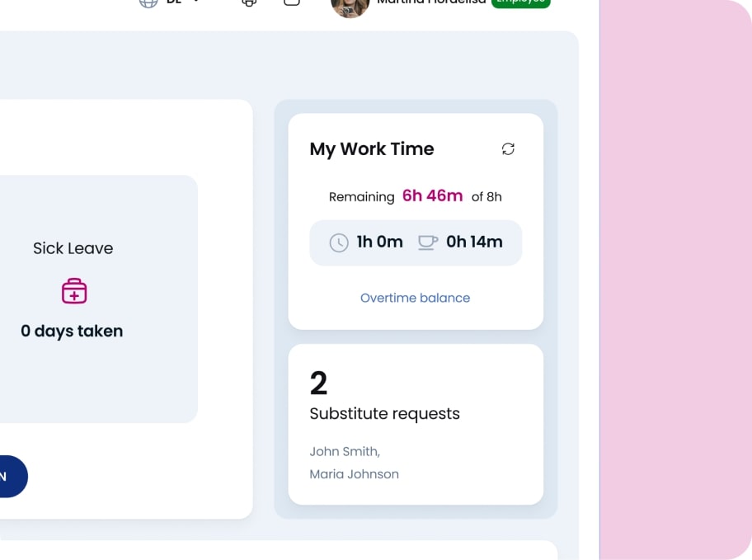This screenshot has height=560, width=752.
Task: Open the apps grid icon in the header
Action: pyautogui.click(x=248, y=3)
